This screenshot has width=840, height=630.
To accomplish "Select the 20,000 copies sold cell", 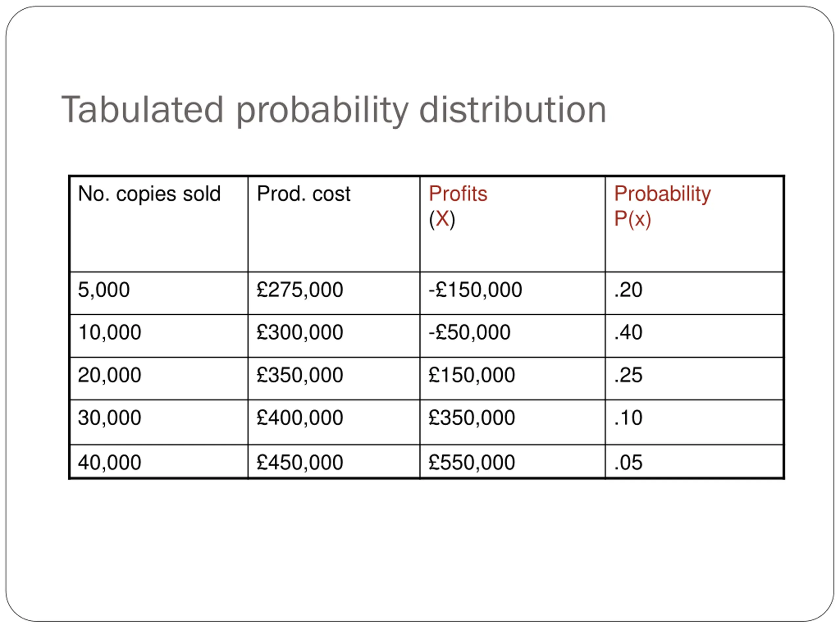I will click(159, 379).
